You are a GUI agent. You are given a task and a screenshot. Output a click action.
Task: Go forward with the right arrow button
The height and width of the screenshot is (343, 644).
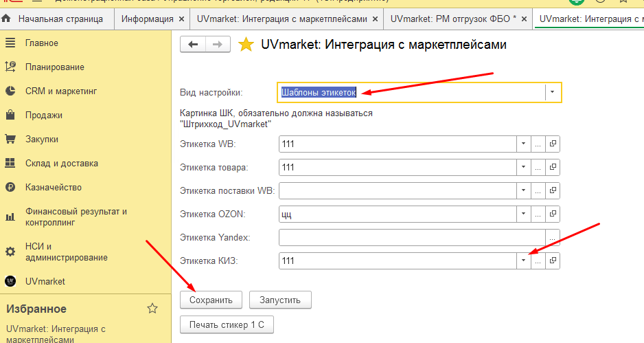218,45
